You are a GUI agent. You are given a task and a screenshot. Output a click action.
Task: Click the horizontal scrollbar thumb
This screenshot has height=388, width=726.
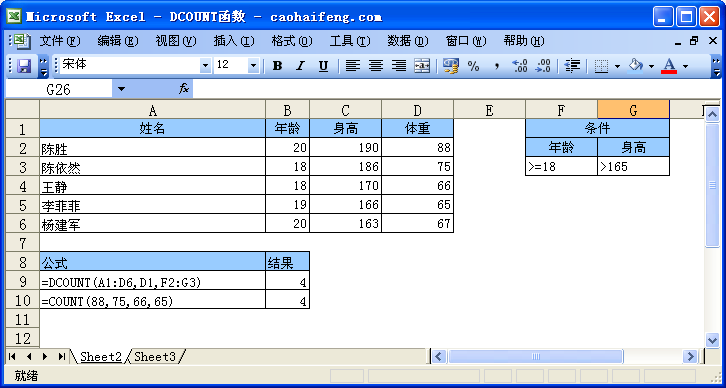pos(536,357)
